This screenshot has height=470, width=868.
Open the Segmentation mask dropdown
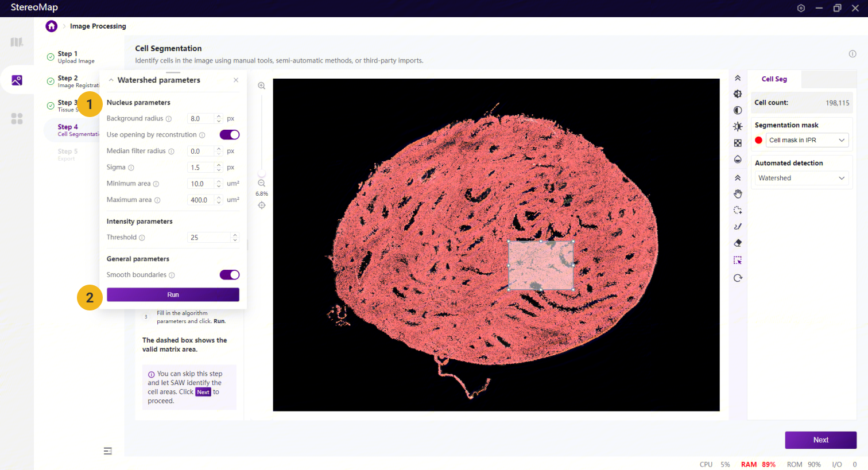(807, 140)
